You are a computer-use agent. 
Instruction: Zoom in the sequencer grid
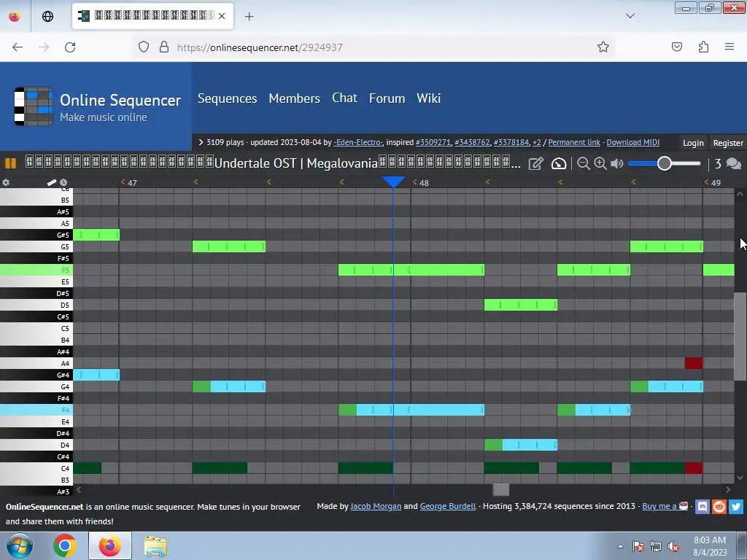(600, 164)
